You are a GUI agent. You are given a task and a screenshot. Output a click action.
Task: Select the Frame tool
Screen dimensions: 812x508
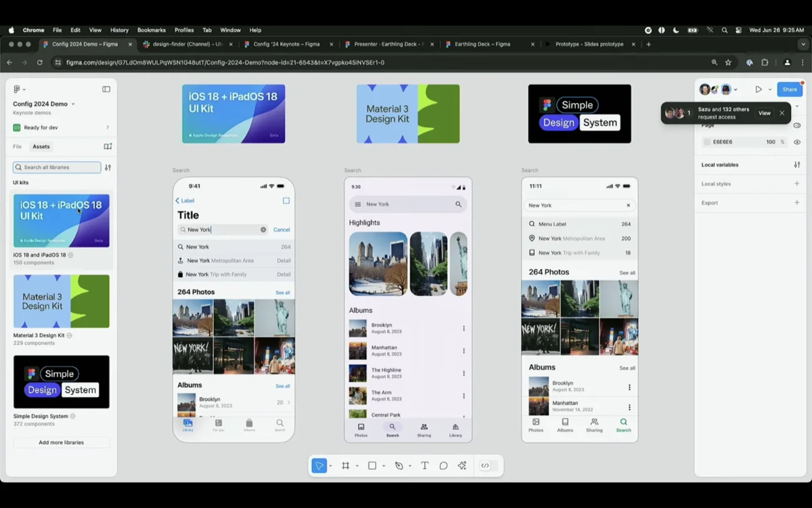point(346,466)
